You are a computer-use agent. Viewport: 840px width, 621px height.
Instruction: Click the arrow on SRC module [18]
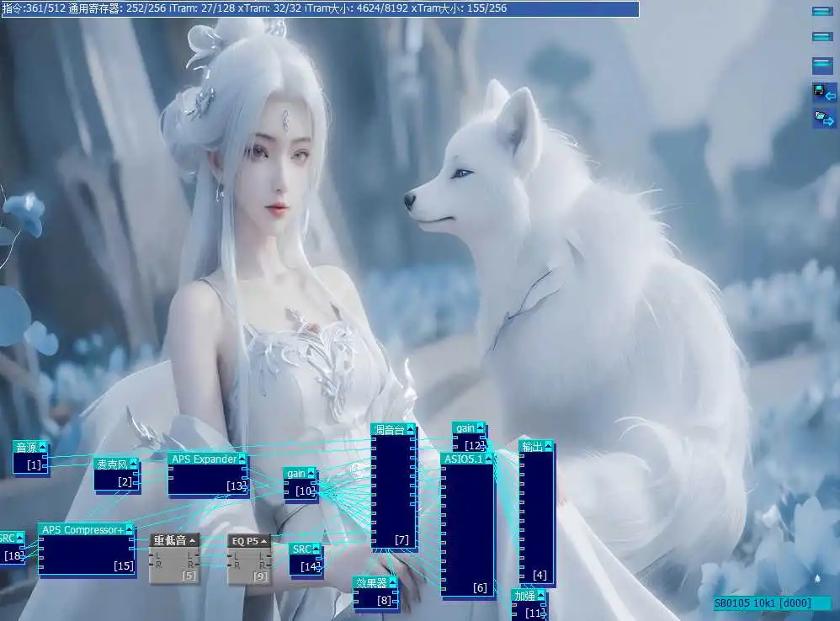(x=20, y=538)
